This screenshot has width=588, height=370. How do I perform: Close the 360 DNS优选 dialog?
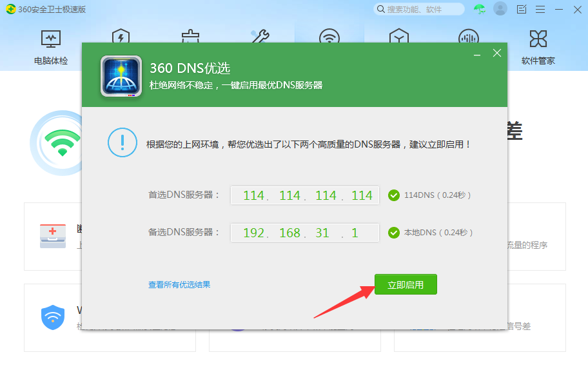pyautogui.click(x=497, y=54)
